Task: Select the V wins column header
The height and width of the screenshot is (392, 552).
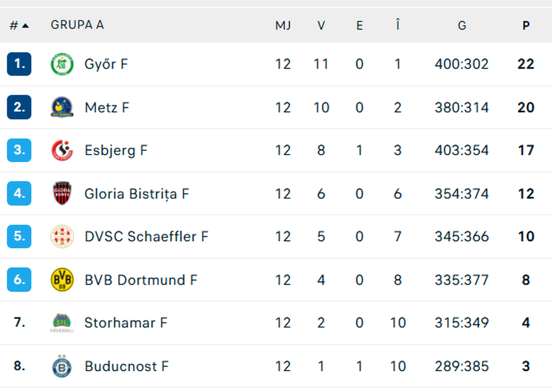Action: click(x=321, y=25)
